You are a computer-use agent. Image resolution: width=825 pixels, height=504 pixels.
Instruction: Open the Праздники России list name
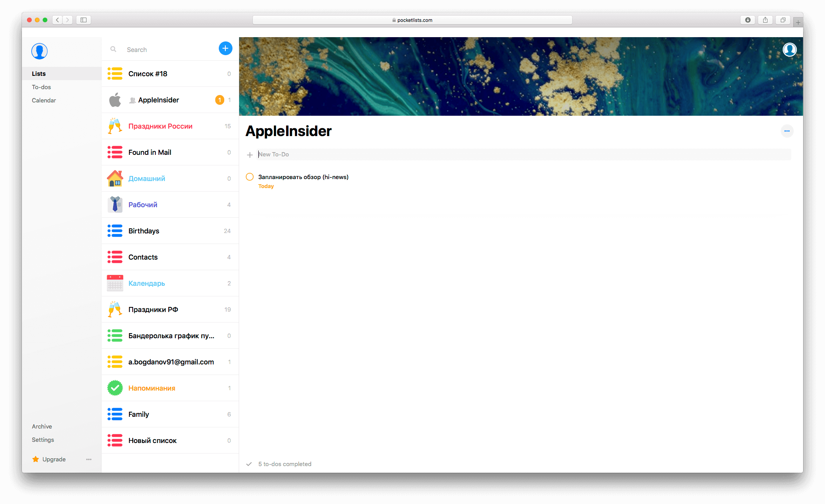tap(160, 126)
